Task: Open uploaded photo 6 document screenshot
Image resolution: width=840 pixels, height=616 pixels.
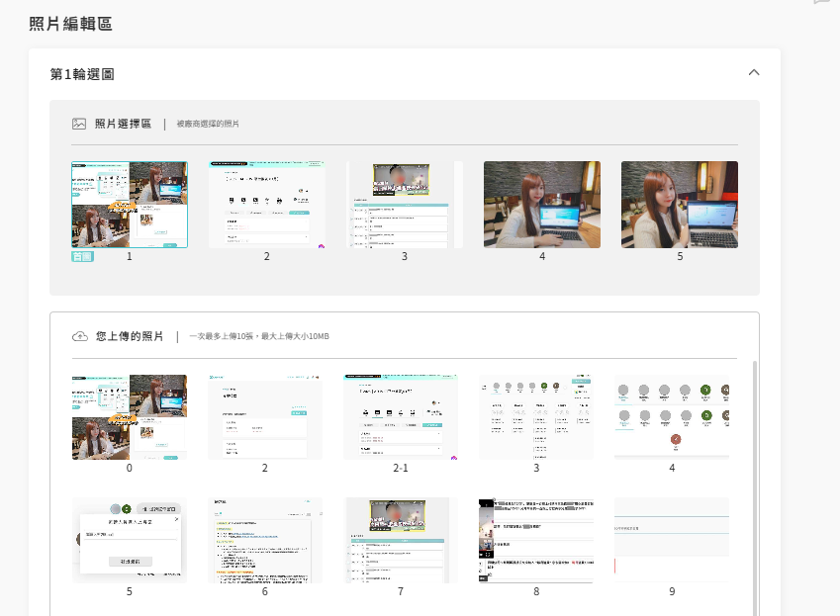Action: pos(265,540)
